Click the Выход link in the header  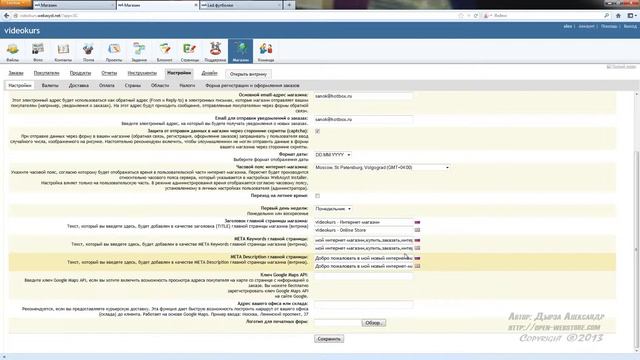pos(630,26)
